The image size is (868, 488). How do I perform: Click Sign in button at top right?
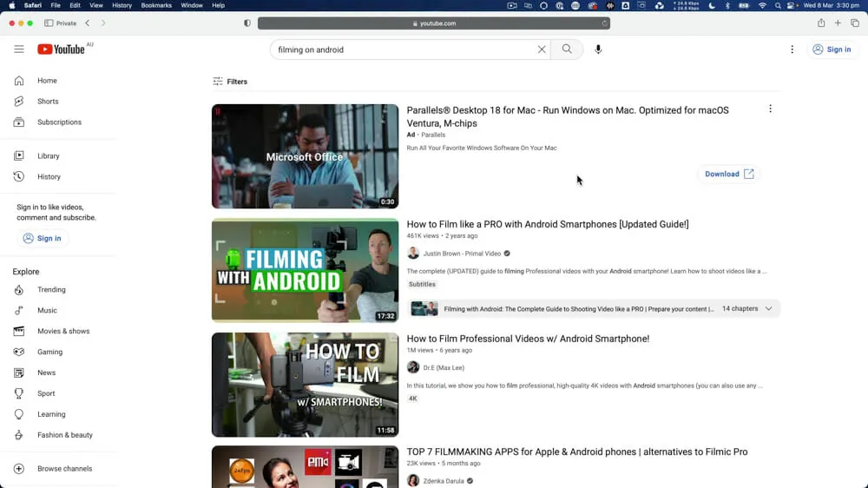point(831,49)
